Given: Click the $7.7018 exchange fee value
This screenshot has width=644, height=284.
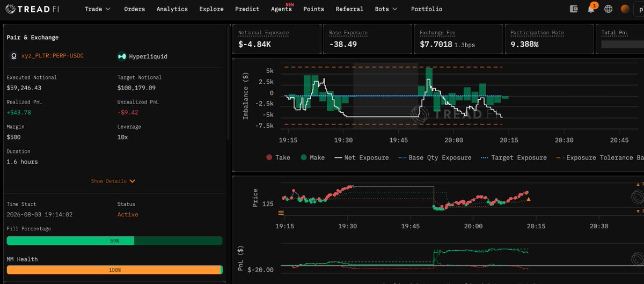Looking at the screenshot, I should 436,44.
